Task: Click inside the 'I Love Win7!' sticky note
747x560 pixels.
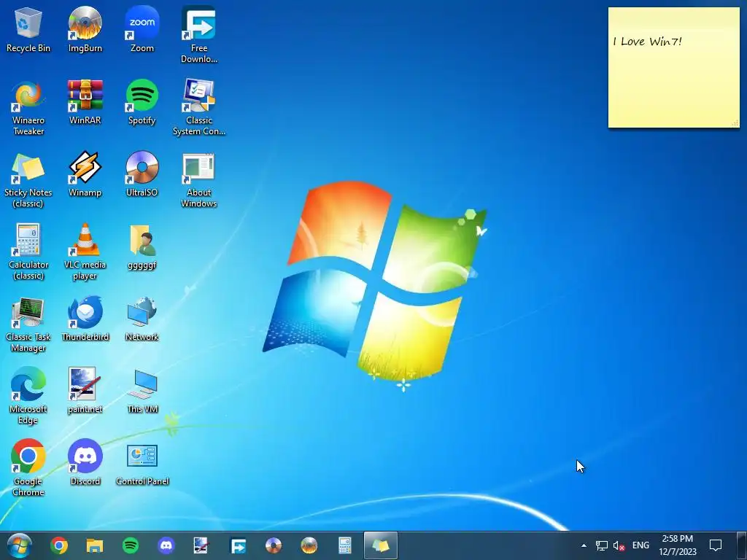Action: coord(673,67)
